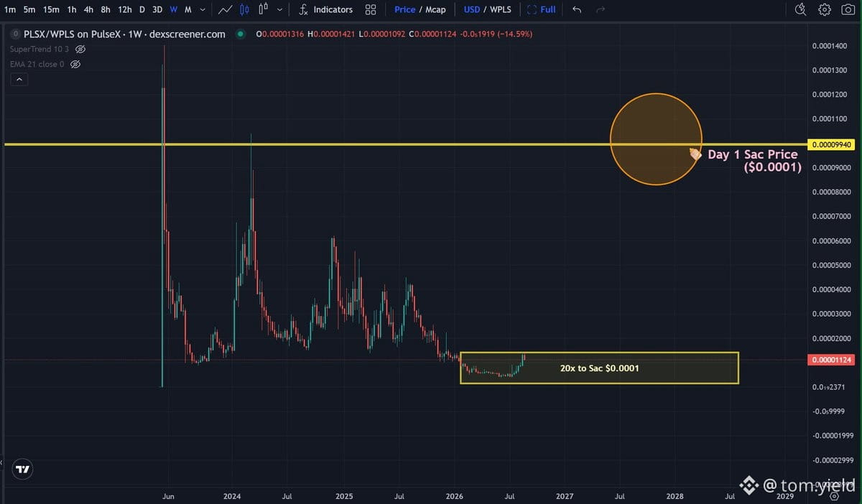This screenshot has height=504, width=862.
Task: Click the EMA 21 close 0 legend label
Action: (37, 64)
